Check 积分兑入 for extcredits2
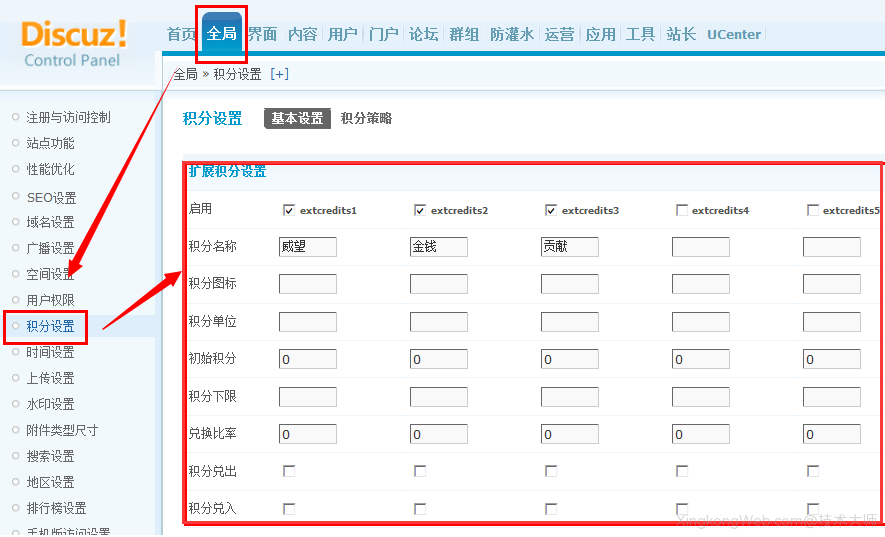The width and height of the screenshot is (885, 537). pos(420,509)
